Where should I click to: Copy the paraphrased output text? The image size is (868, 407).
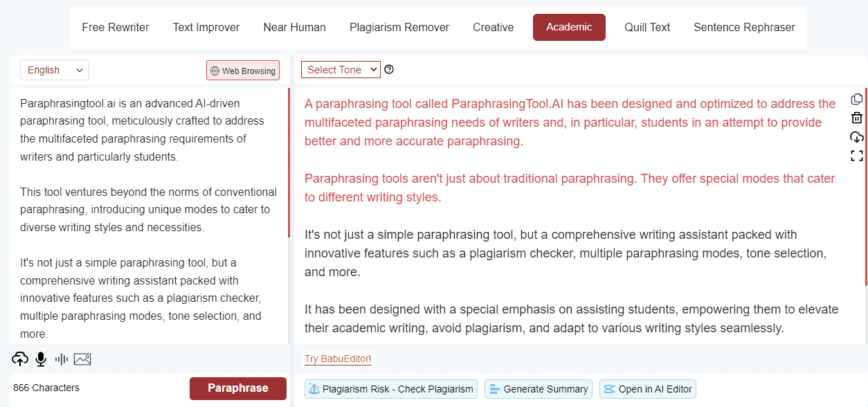857,99
